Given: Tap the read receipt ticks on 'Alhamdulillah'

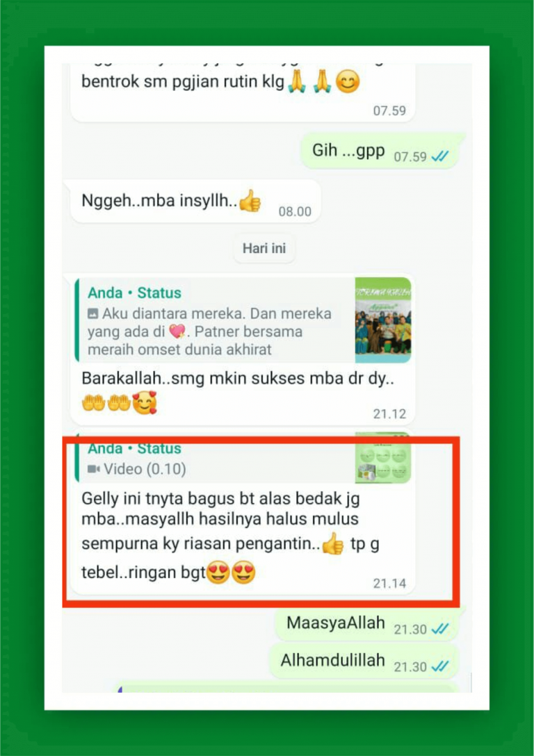Looking at the screenshot, I should [x=440, y=666].
